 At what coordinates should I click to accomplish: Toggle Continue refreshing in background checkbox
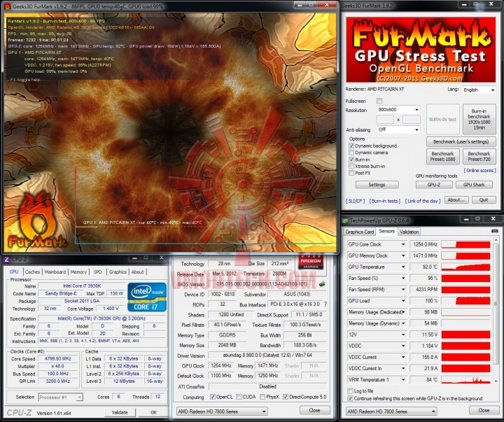tap(350, 398)
